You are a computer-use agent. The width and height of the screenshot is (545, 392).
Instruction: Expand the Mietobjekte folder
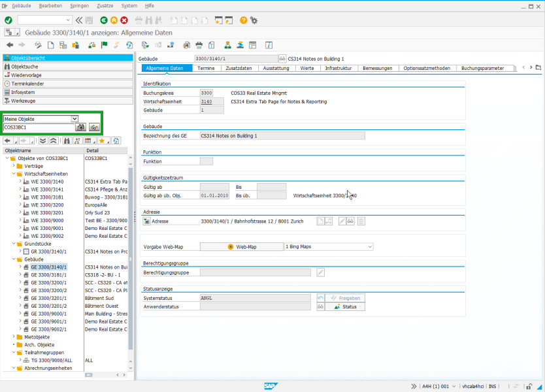click(14, 336)
